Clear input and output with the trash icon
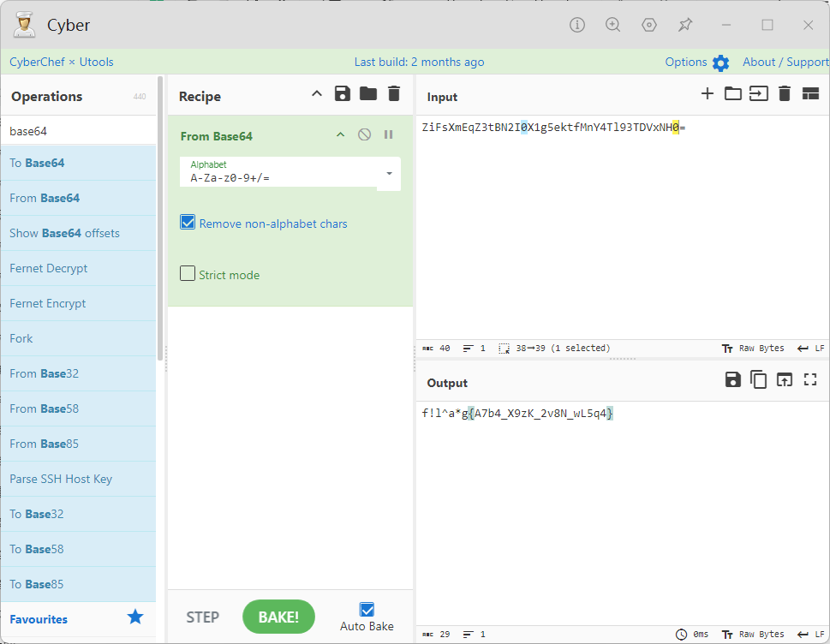This screenshot has width=830, height=644. coord(785,93)
